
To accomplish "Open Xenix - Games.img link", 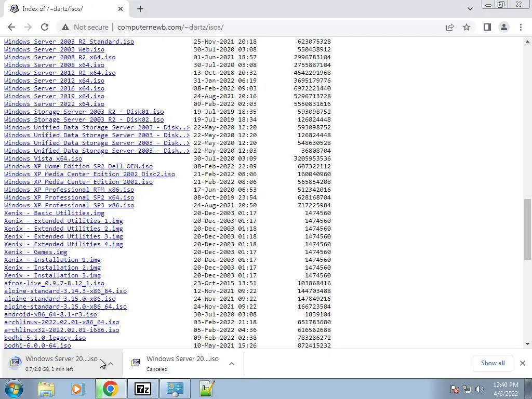I will tap(36, 252).
